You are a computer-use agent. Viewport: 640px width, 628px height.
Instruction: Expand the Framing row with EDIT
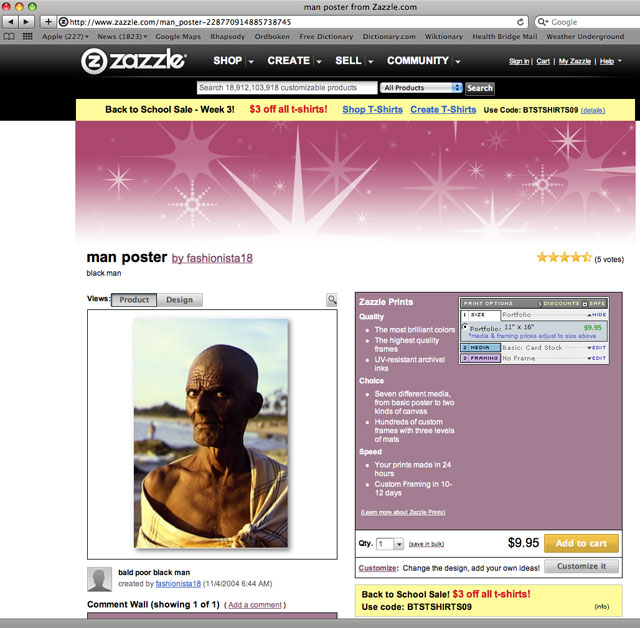[x=596, y=358]
